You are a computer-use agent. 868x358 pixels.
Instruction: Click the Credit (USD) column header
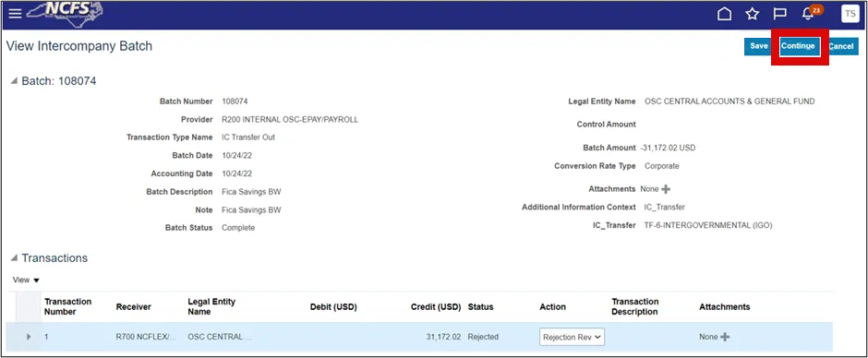point(436,306)
